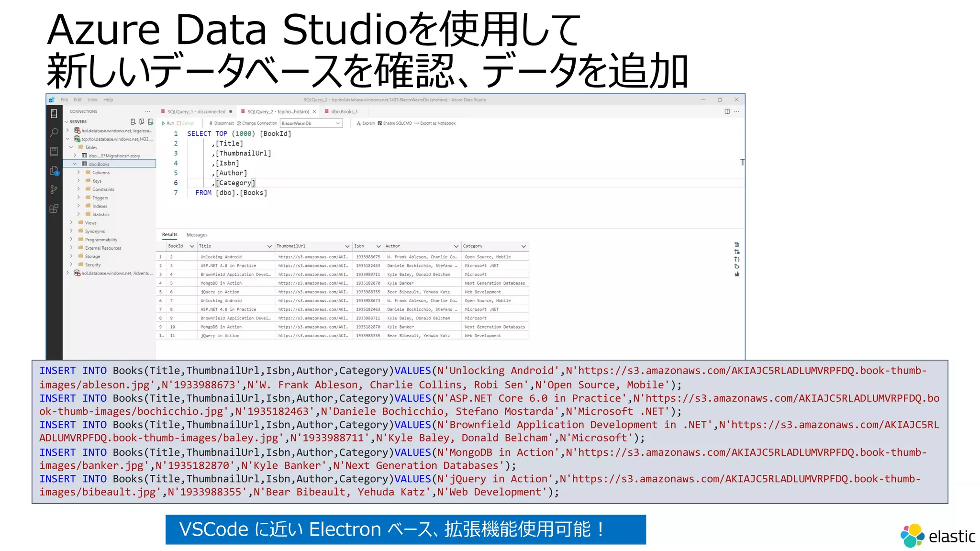This screenshot has width=980, height=551.
Task: Collapse the SERVERS section
Action: pyautogui.click(x=67, y=121)
